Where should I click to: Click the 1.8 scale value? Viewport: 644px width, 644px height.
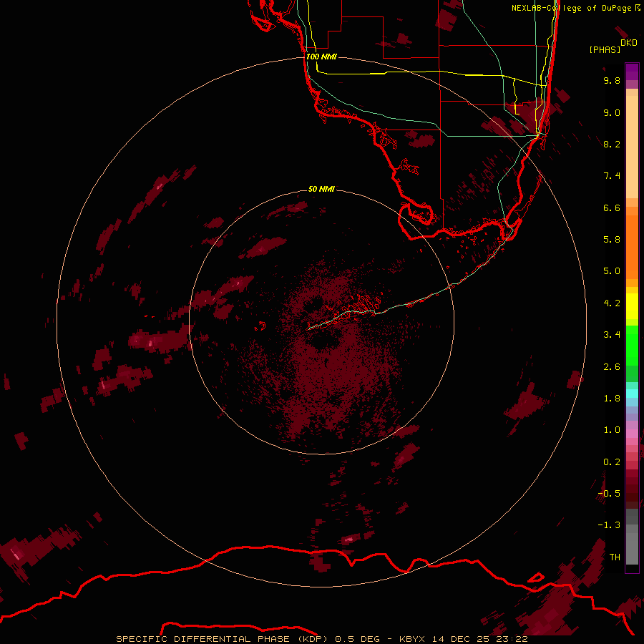(x=612, y=399)
